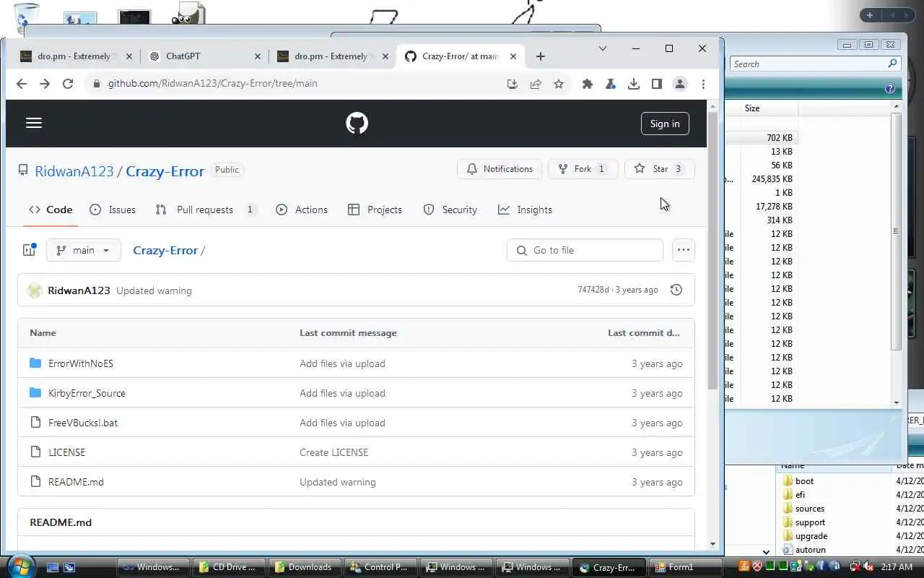Click the Sign in button
924x578 pixels.
coord(665,124)
